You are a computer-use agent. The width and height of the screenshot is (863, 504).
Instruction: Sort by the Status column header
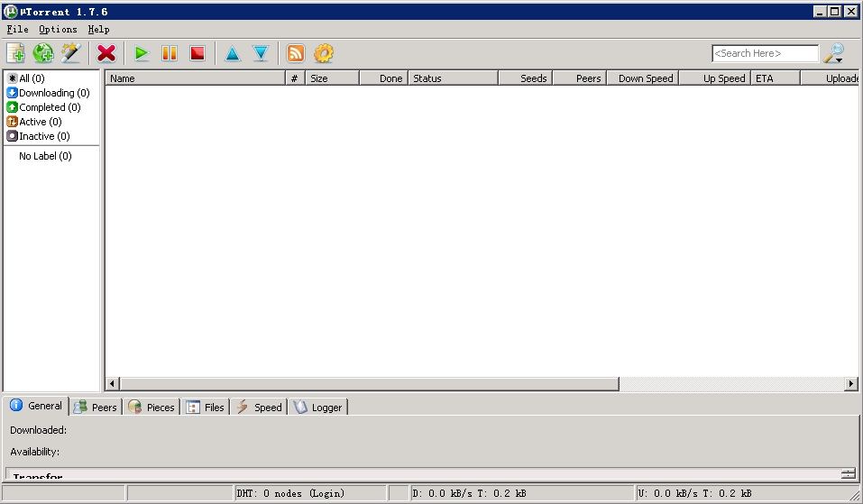pos(453,78)
